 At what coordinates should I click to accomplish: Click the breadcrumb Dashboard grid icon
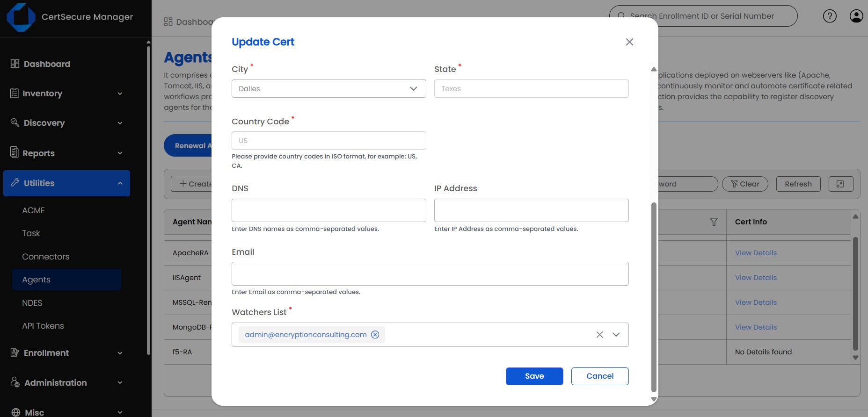(168, 22)
